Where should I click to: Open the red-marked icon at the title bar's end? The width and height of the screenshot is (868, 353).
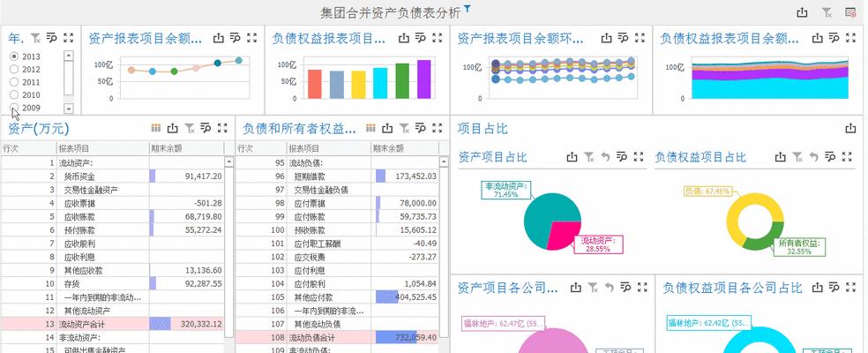pyautogui.click(x=851, y=12)
